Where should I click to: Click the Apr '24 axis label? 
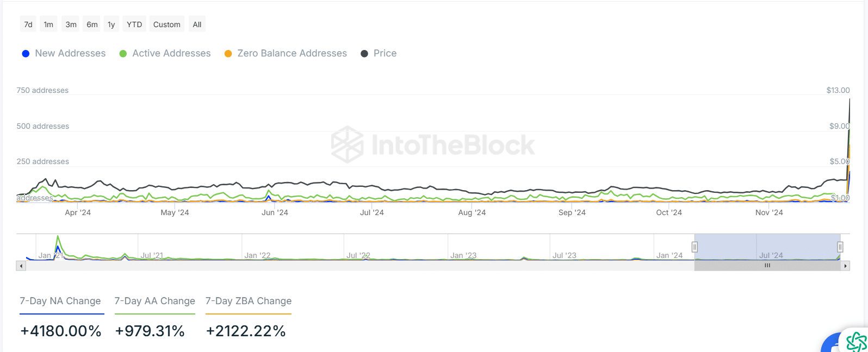point(78,212)
